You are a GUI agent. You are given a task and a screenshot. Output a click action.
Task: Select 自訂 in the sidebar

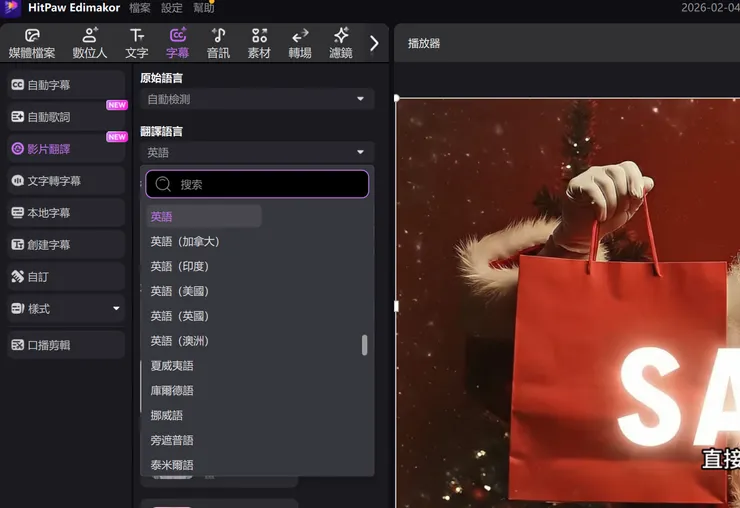pos(66,277)
